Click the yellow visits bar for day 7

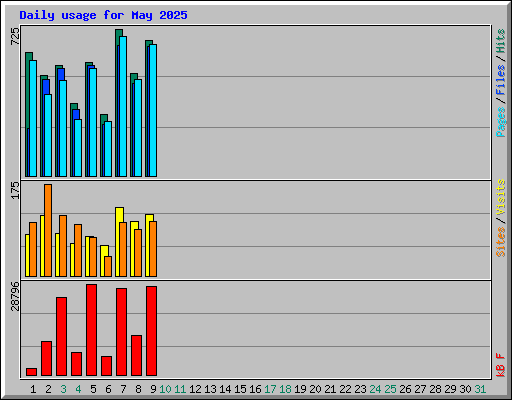(x=118, y=242)
